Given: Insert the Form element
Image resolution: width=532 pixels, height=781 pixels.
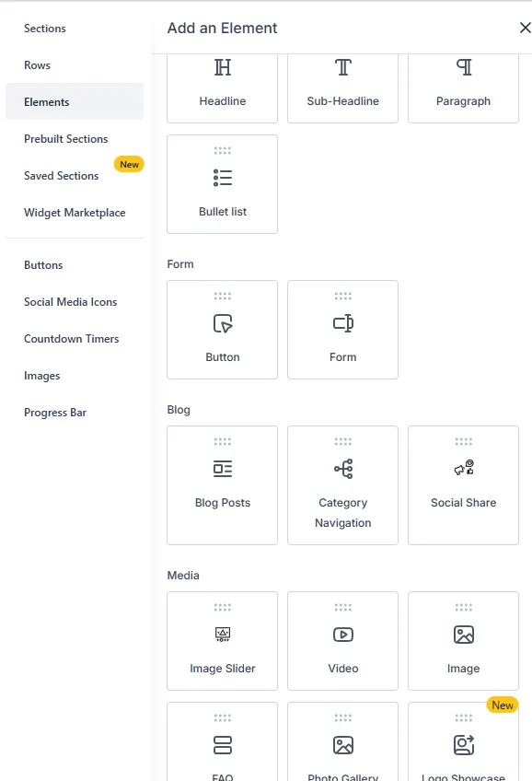Looking at the screenshot, I should [x=342, y=329].
